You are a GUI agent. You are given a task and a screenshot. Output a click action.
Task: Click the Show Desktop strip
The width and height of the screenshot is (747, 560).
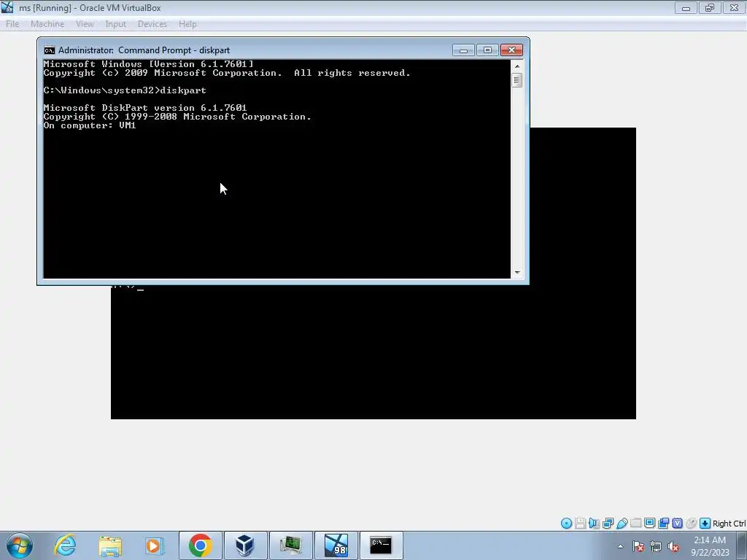(742, 545)
